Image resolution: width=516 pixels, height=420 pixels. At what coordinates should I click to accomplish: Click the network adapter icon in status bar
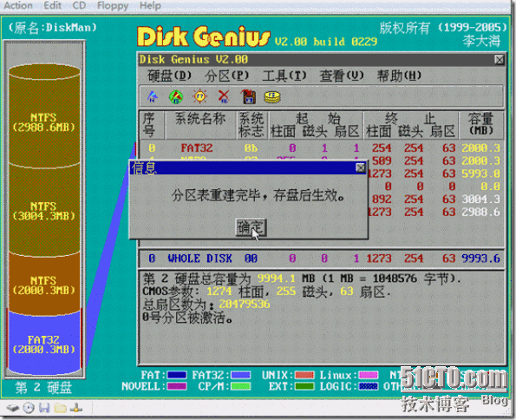76,409
